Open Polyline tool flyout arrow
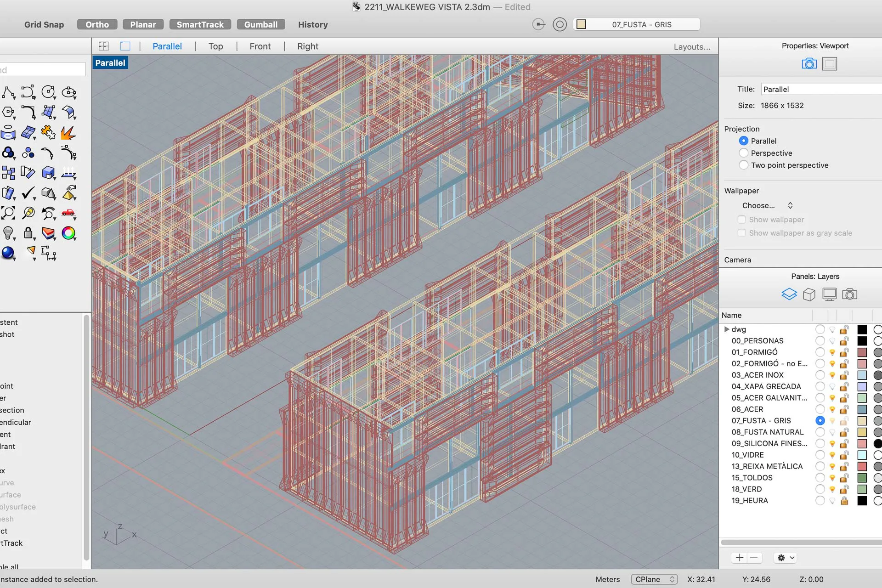The width and height of the screenshot is (882, 588). click(x=15, y=98)
